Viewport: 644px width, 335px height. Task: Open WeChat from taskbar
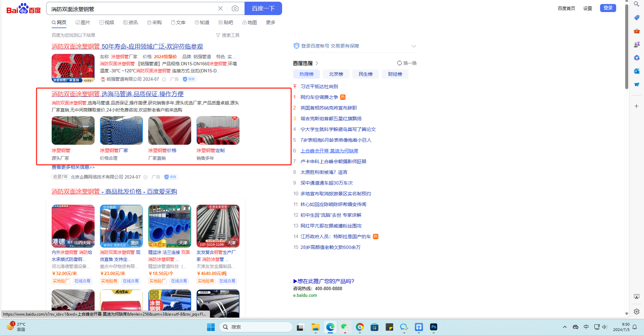point(345,327)
